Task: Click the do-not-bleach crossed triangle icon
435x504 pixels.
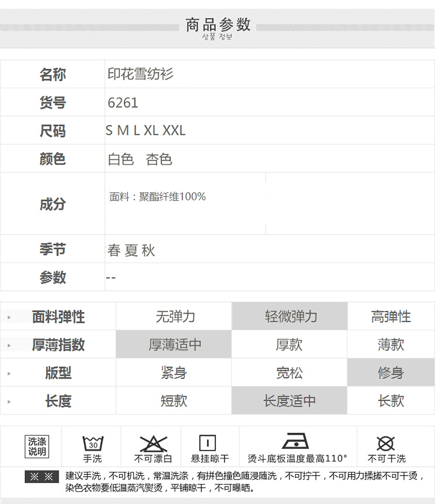Action: 154,444
